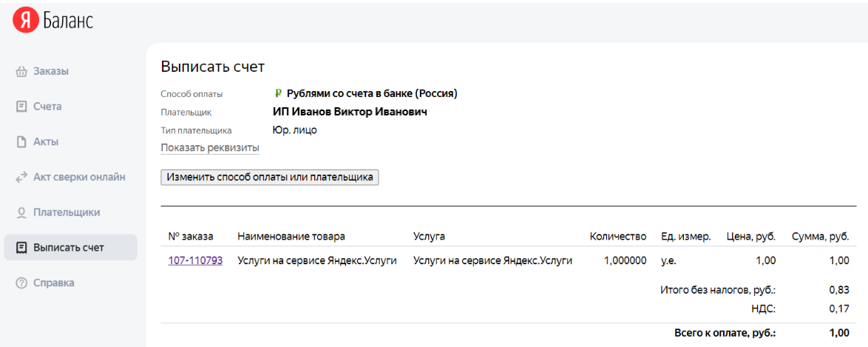The image size is (868, 347).
Task: Click the basket icon beside Заказы
Action: (21, 72)
